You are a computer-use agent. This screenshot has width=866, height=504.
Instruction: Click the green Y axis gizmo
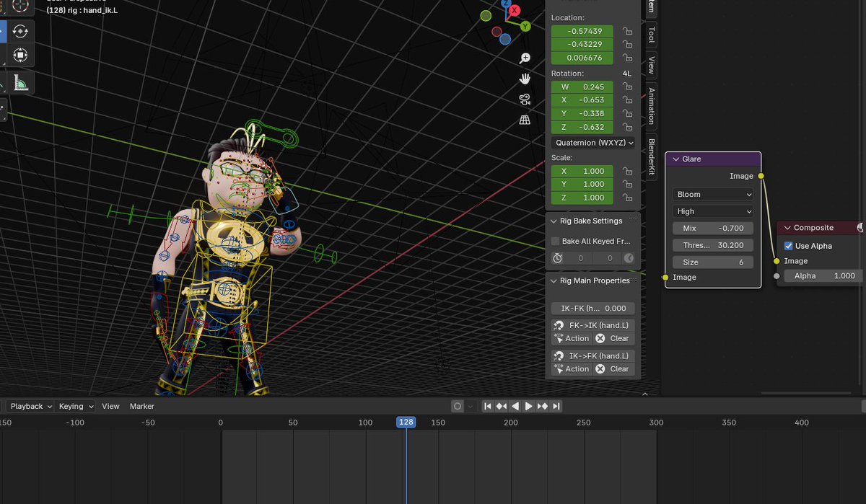tap(525, 26)
